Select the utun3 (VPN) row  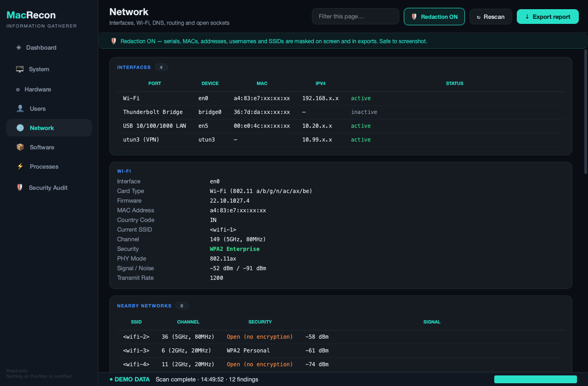click(x=341, y=140)
